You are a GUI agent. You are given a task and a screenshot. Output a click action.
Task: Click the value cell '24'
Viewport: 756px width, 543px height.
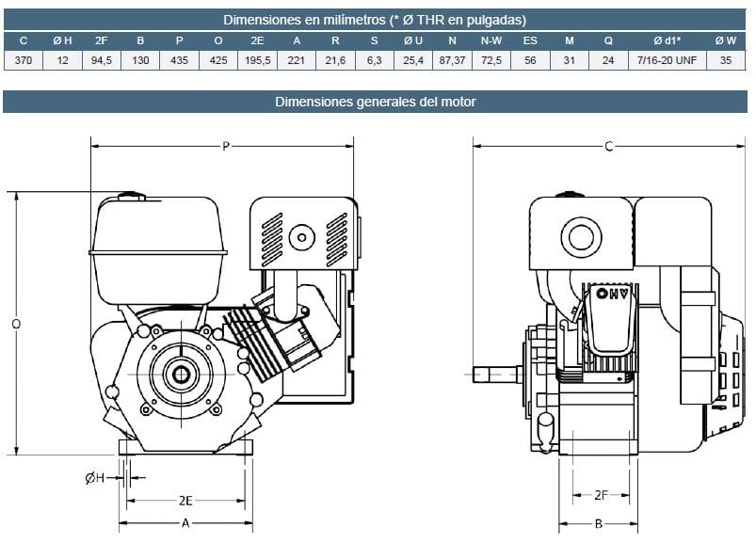click(x=608, y=61)
